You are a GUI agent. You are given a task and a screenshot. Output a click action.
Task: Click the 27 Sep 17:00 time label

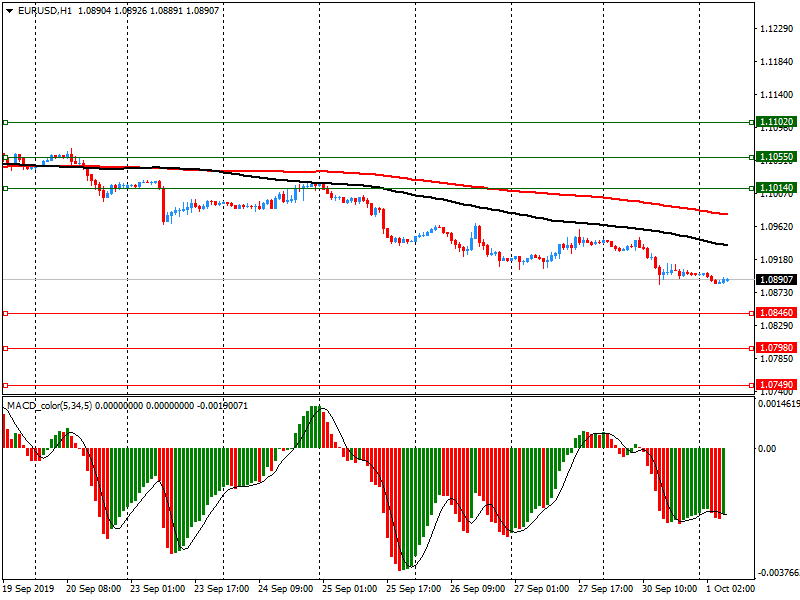click(606, 589)
